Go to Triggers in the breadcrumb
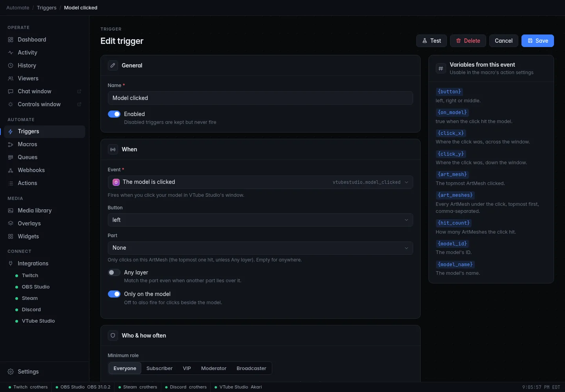565x392 pixels. coord(47,8)
